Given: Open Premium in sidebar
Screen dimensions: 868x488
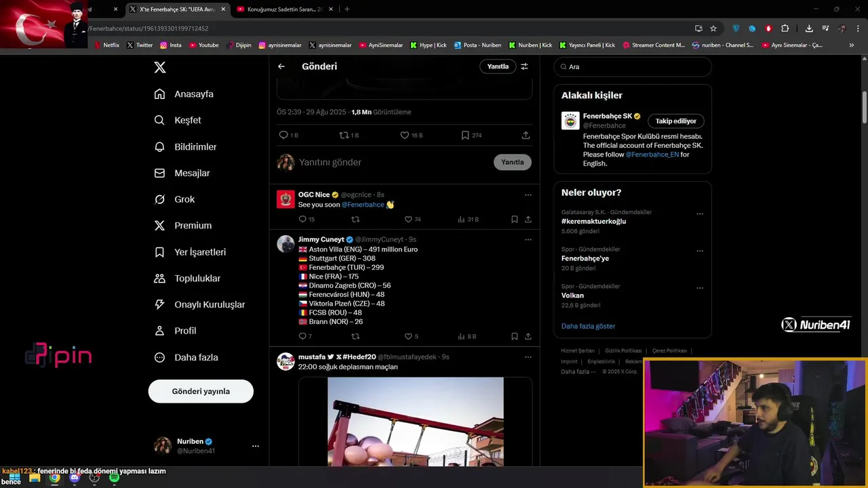Looking at the screenshot, I should click(x=182, y=226).
